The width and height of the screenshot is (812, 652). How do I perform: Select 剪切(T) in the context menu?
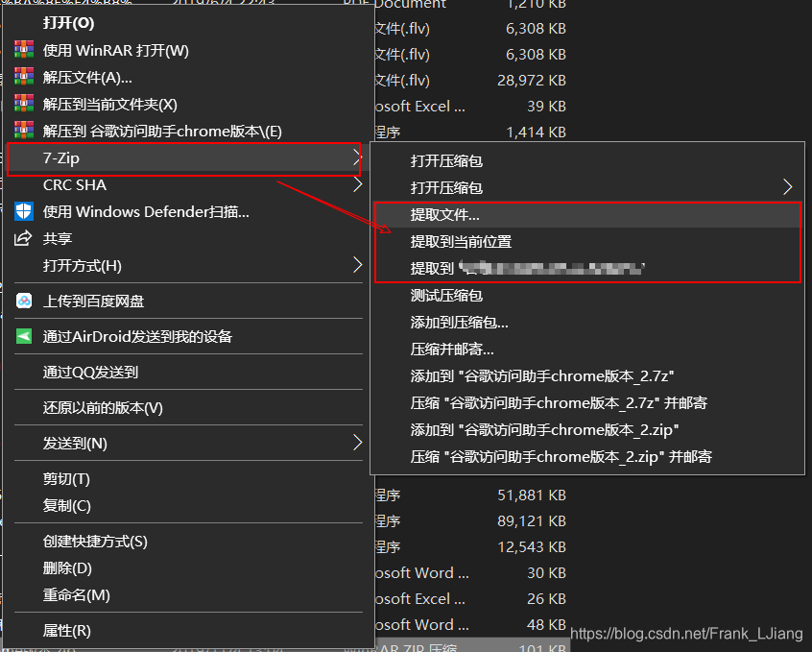click(x=188, y=479)
